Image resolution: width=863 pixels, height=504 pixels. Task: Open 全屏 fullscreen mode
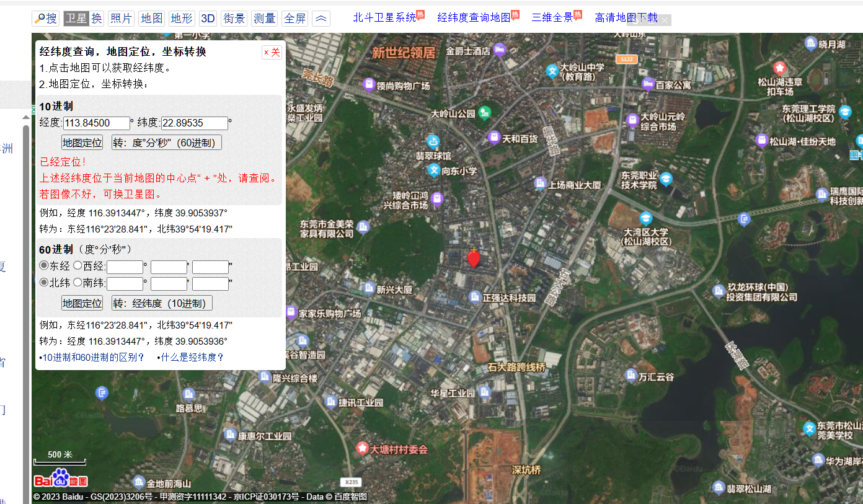[294, 19]
